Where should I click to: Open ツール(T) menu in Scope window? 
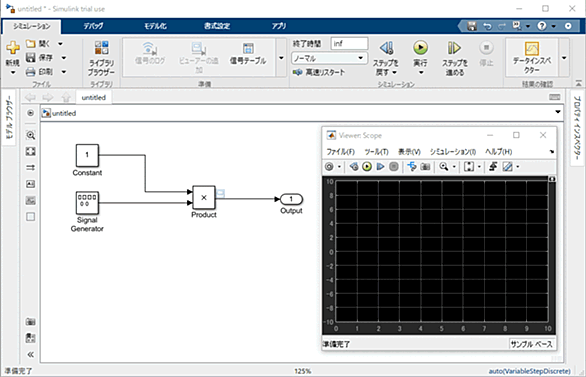(x=376, y=152)
